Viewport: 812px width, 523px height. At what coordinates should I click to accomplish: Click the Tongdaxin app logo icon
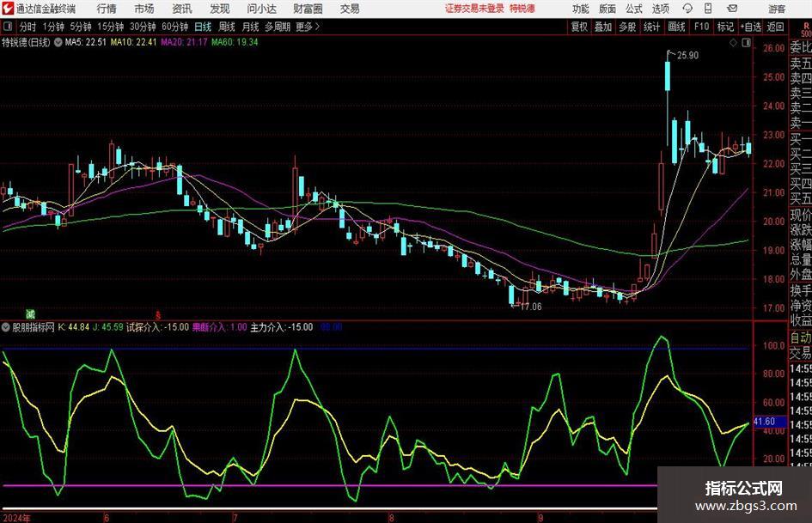click(x=8, y=9)
